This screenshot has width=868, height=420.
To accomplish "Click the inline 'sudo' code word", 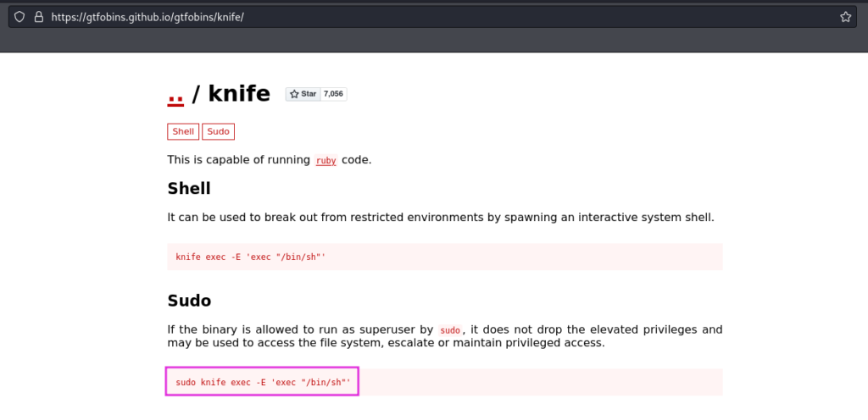I will pyautogui.click(x=450, y=329).
